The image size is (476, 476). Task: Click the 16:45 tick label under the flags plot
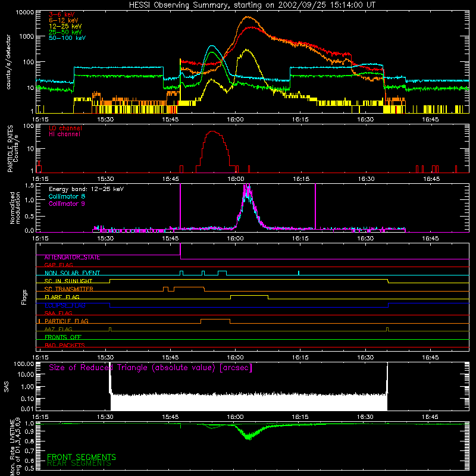click(x=430, y=358)
